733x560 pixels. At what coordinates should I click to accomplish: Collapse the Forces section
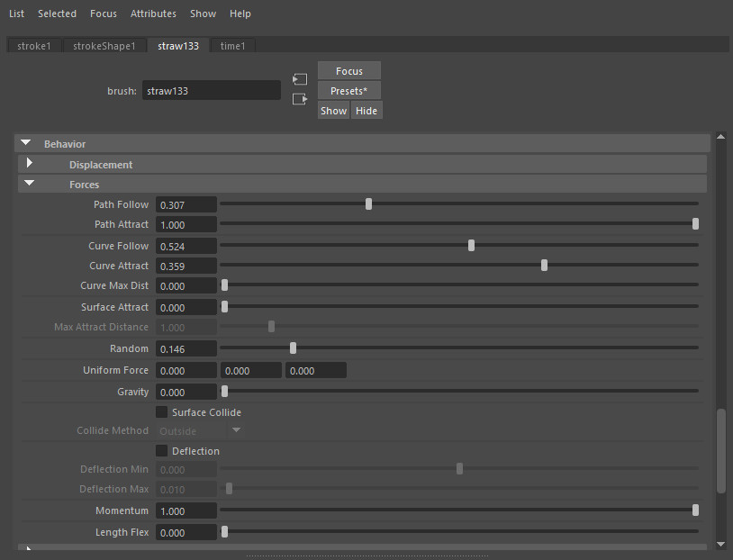point(30,184)
